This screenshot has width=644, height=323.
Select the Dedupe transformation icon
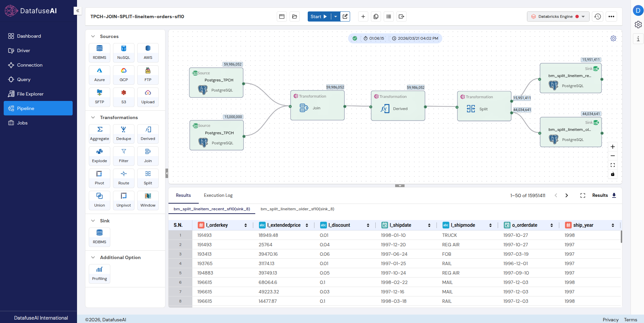pos(124,134)
